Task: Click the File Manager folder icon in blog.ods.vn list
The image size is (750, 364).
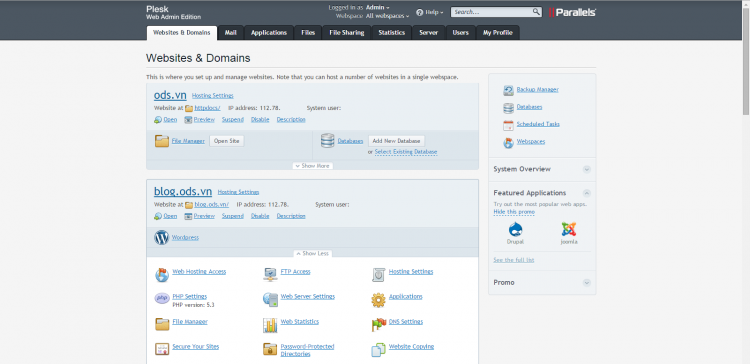Action: click(162, 324)
